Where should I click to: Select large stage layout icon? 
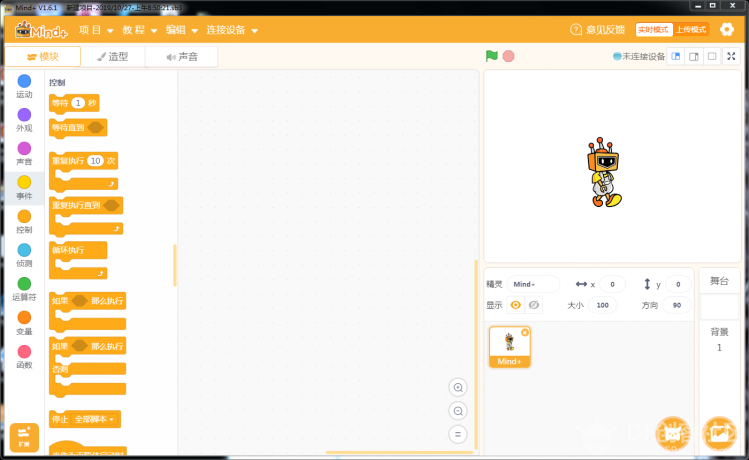click(694, 56)
